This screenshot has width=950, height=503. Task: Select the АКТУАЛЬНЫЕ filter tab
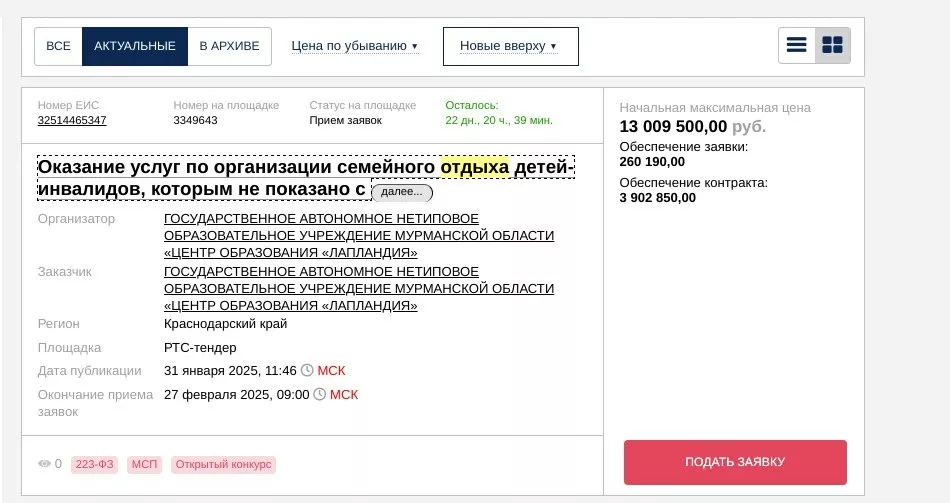pos(135,46)
